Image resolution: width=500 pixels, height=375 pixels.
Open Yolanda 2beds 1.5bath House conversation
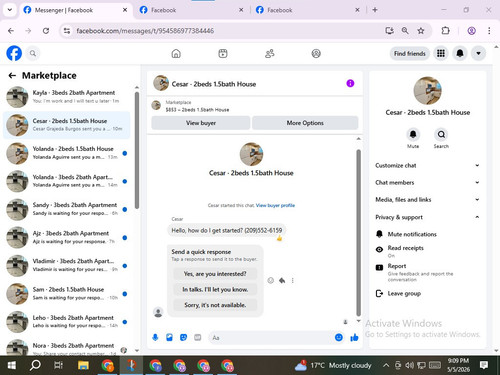tap(67, 153)
